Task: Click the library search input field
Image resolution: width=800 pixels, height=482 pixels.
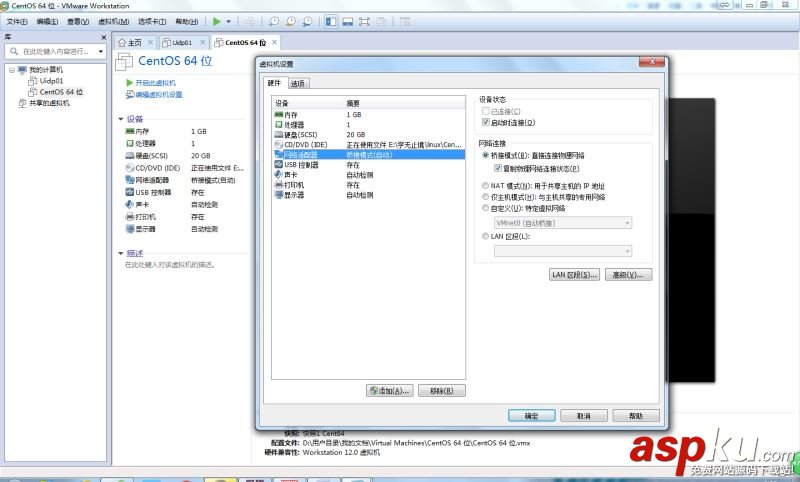Action: click(x=51, y=51)
